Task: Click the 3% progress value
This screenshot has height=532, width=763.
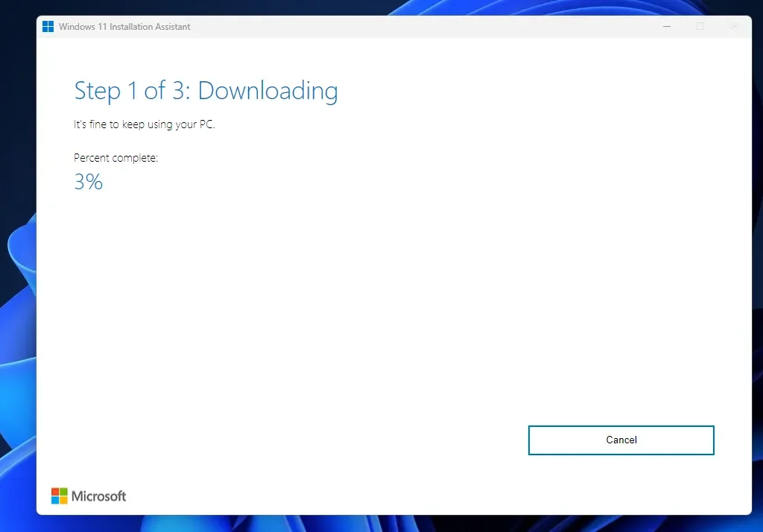Action: [88, 182]
